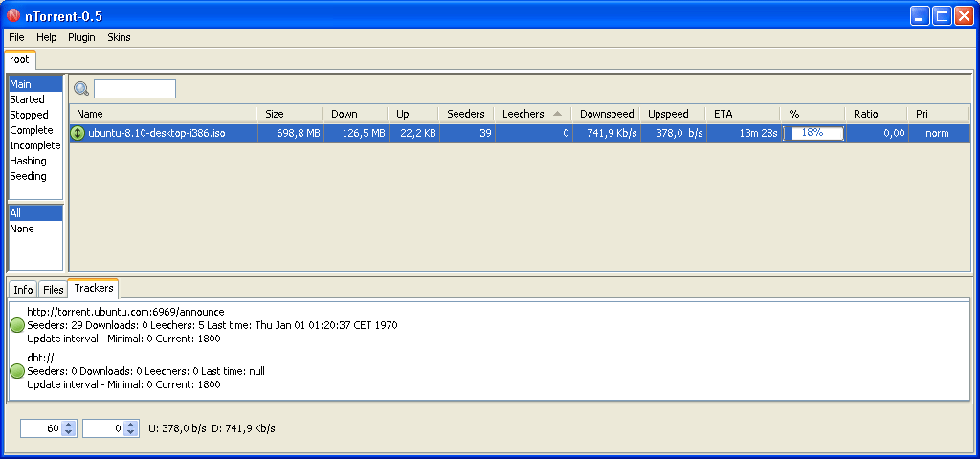
Task: Click the 378,0 b/s upspeed cell
Action: 674,133
